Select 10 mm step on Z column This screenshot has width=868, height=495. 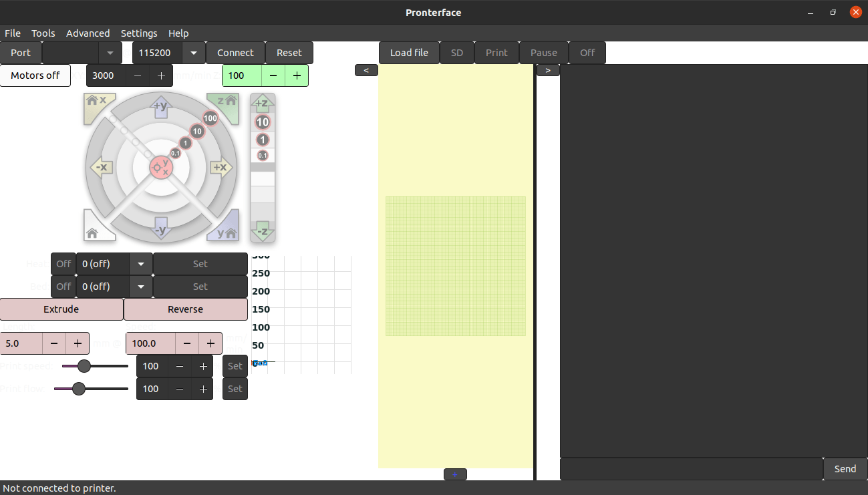(x=263, y=122)
